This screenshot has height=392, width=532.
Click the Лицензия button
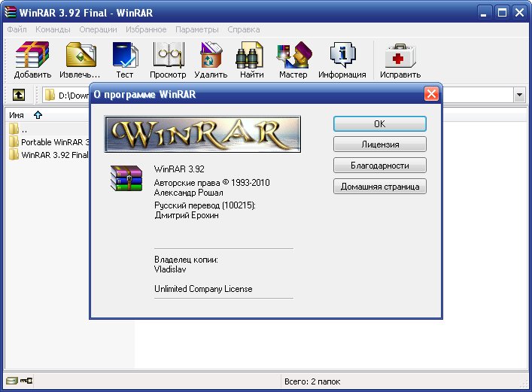pyautogui.click(x=380, y=144)
